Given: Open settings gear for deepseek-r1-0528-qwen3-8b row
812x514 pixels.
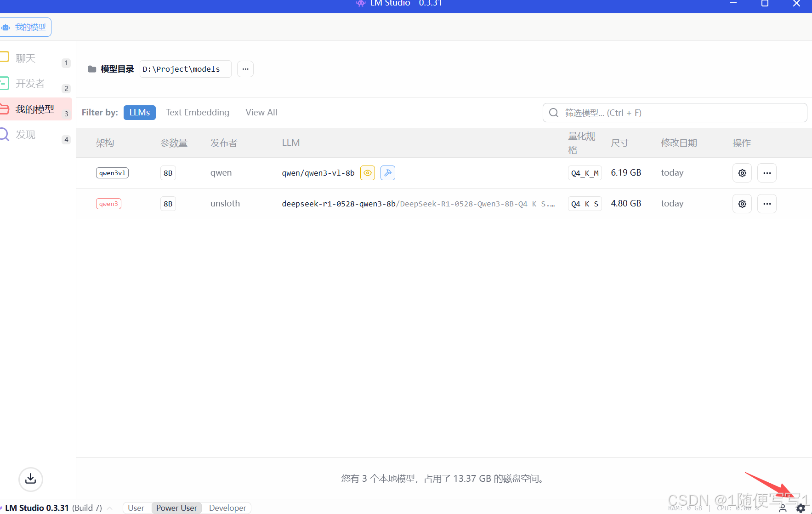Looking at the screenshot, I should tap(742, 204).
